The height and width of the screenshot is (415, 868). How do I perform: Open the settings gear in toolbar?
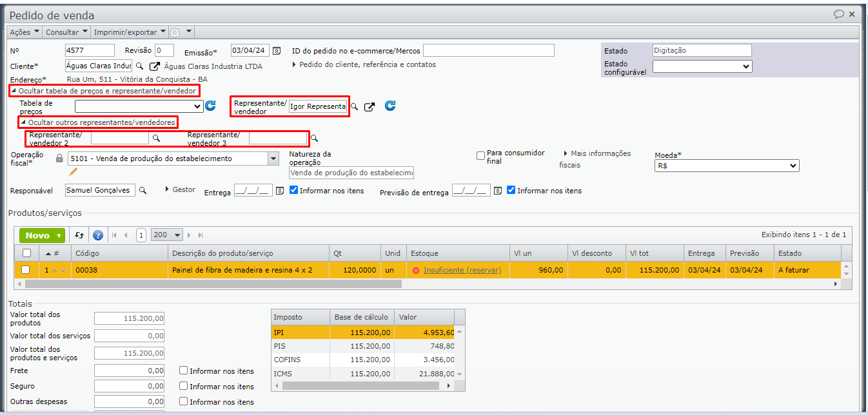(x=175, y=32)
